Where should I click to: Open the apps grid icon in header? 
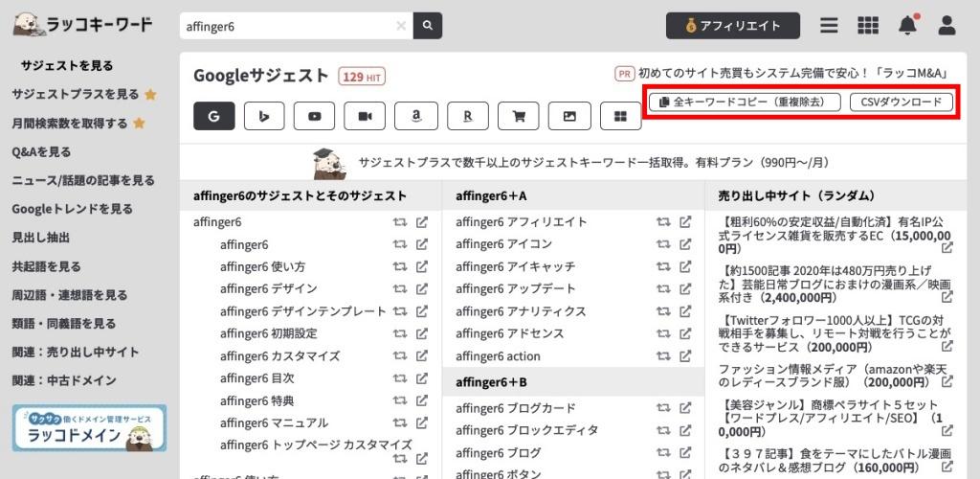pos(868,26)
